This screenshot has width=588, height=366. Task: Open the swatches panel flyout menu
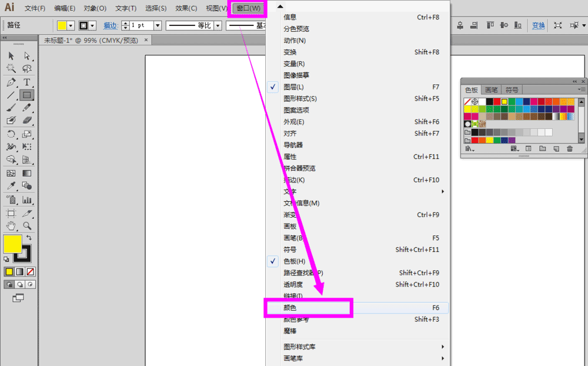pyautogui.click(x=581, y=89)
